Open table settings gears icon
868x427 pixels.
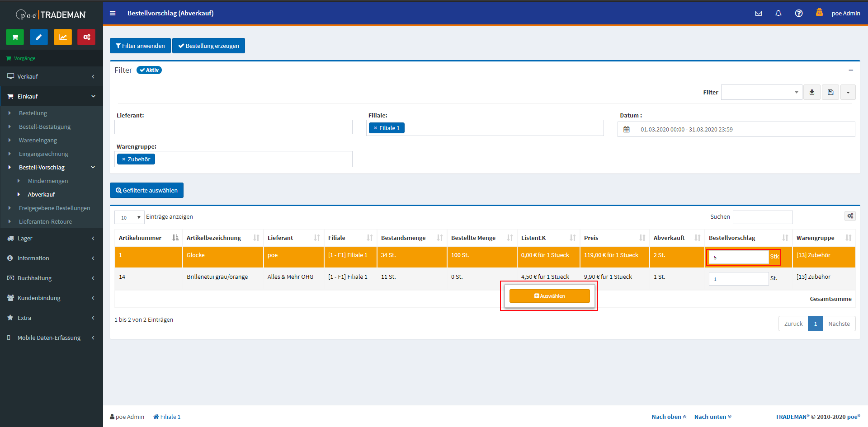[x=850, y=216]
